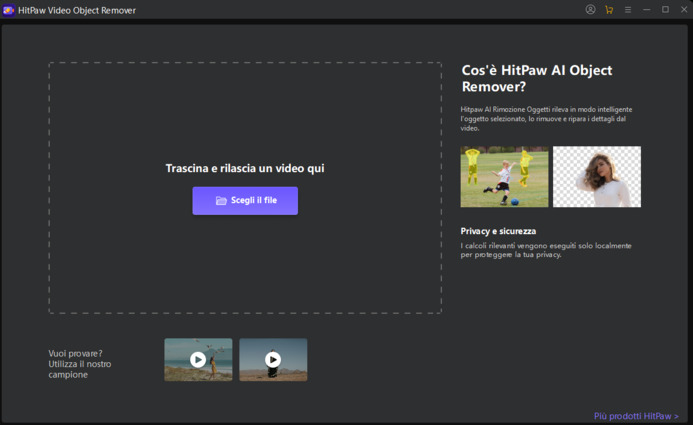The height and width of the screenshot is (425, 693).
Task: Click the Cos'è HitPaw AI Object Remover heading
Action: point(537,78)
